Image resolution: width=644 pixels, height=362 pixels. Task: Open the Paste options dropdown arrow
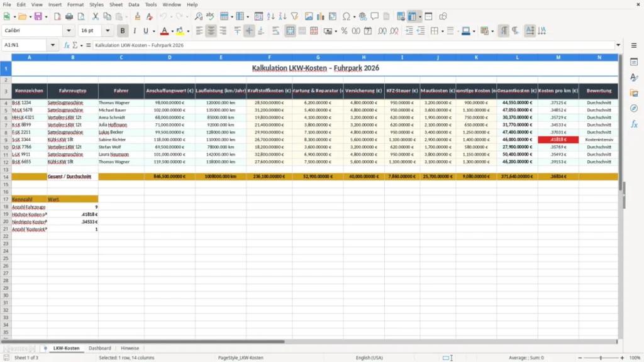pos(126,16)
